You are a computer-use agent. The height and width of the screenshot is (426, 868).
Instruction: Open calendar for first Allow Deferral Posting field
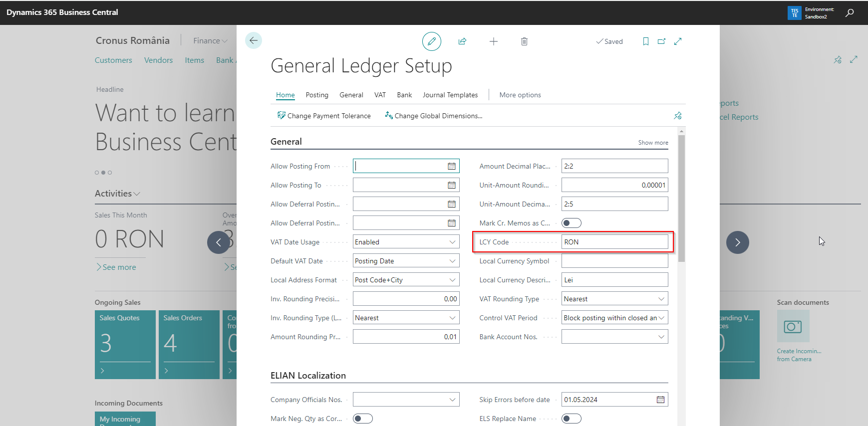click(452, 204)
